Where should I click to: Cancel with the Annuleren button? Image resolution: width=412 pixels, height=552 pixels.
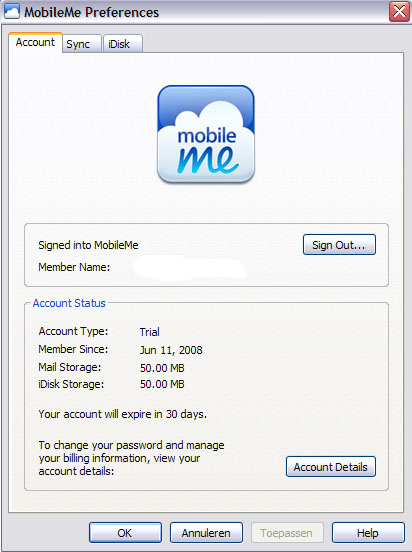coord(206,533)
